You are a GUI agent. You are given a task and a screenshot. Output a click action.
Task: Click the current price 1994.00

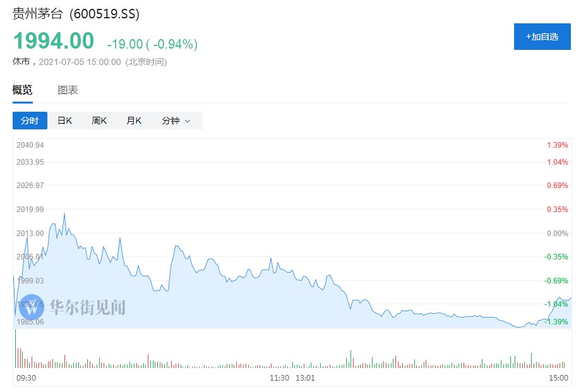(54, 41)
